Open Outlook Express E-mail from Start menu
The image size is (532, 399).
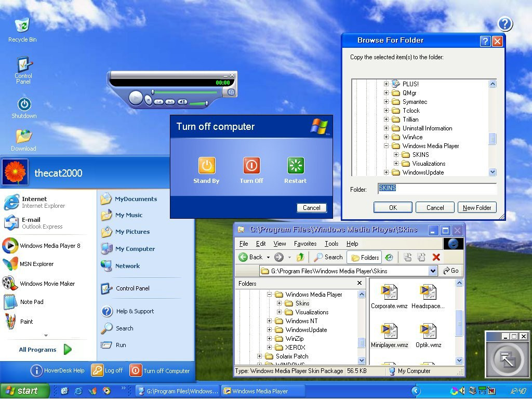(34, 223)
